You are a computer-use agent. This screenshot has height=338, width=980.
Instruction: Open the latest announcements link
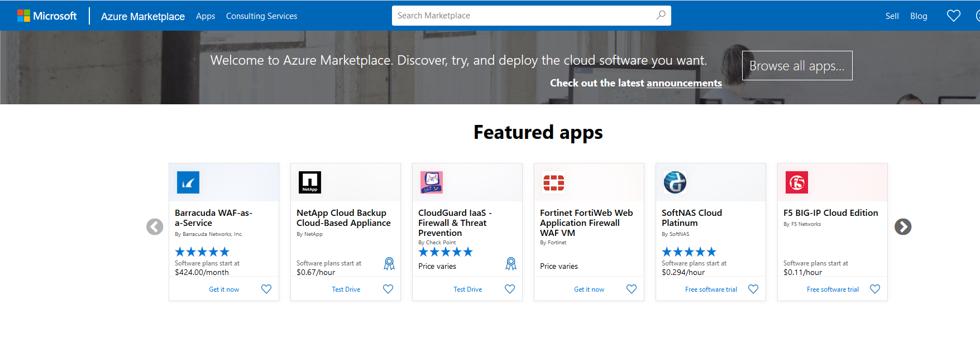click(684, 83)
